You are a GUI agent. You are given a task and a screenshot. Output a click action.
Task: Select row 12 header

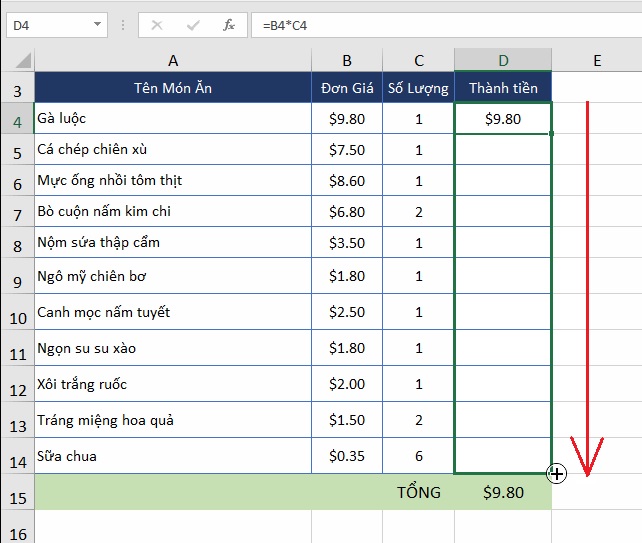(x=18, y=384)
